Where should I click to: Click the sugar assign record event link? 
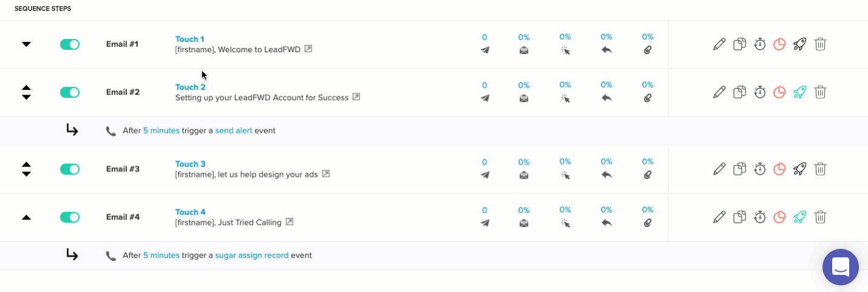click(x=252, y=256)
